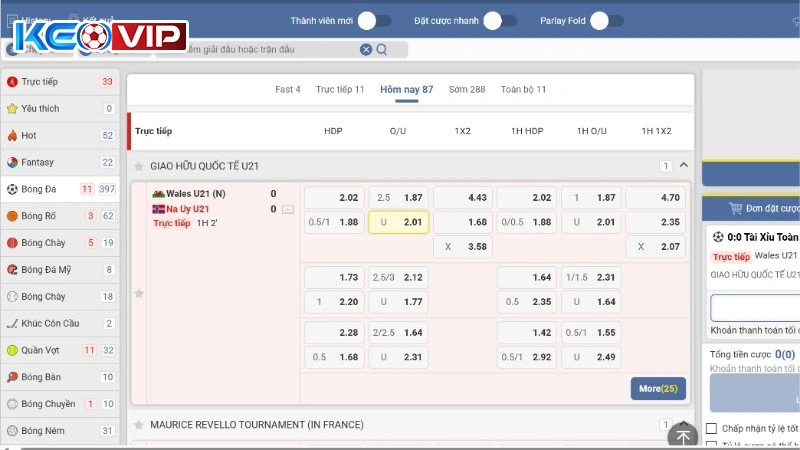Star the Wales U21 match row

pyautogui.click(x=139, y=293)
